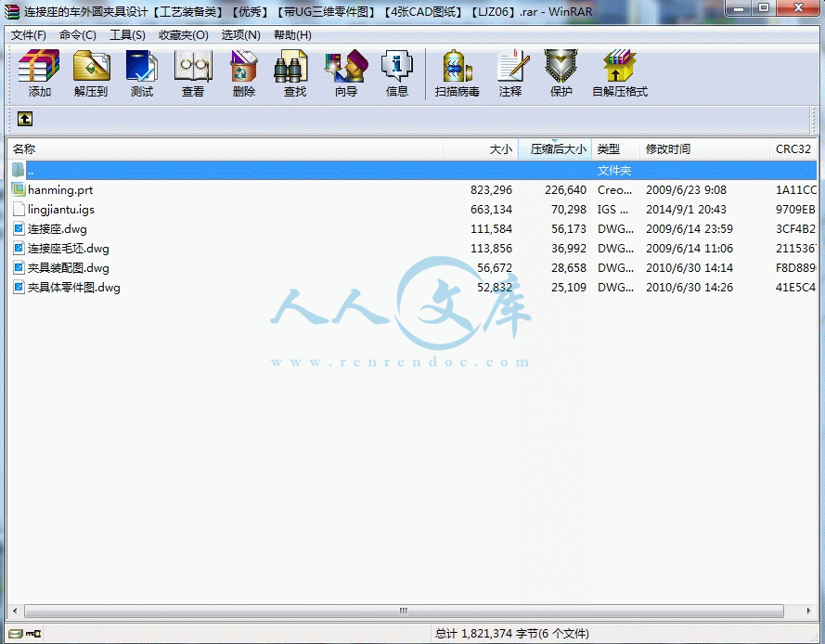
Task: Click the 保护 (Protect) shield icon
Action: click(x=561, y=73)
